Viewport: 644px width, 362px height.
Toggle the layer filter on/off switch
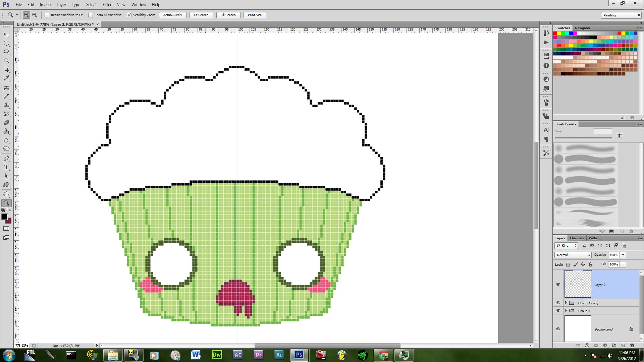tap(624, 245)
